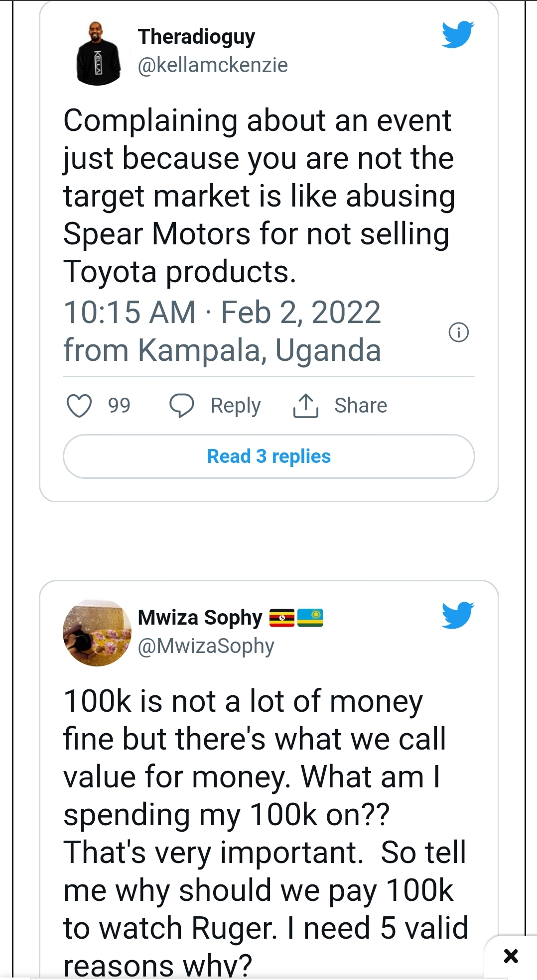
Task: Click the Spear Motors tweet text
Action: pos(259,196)
